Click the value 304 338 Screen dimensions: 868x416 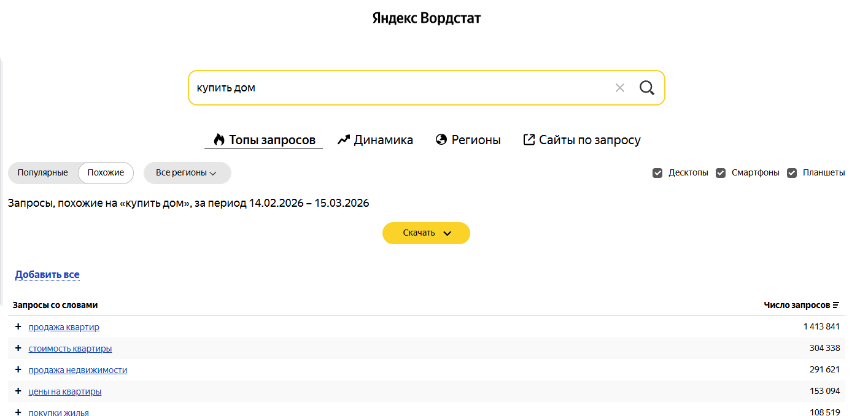point(824,348)
